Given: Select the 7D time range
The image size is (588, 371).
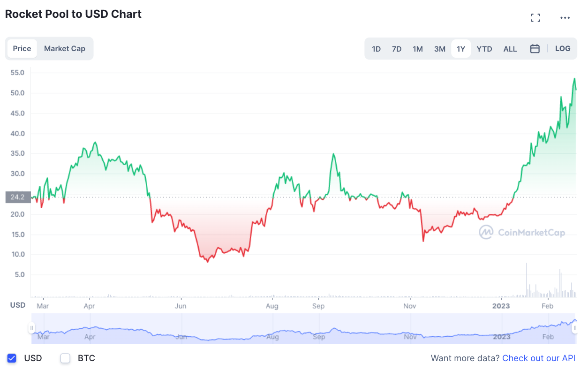Looking at the screenshot, I should [x=397, y=48].
